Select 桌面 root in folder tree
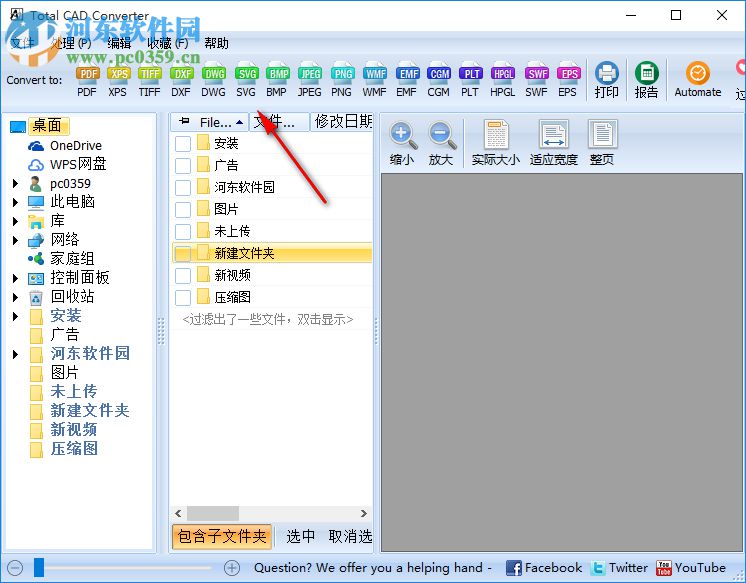 (x=47, y=126)
